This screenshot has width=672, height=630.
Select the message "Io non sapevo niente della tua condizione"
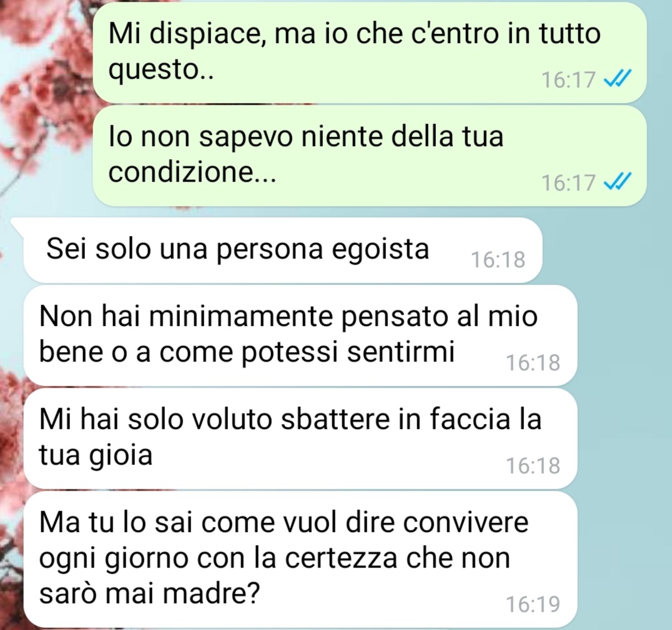[370, 156]
